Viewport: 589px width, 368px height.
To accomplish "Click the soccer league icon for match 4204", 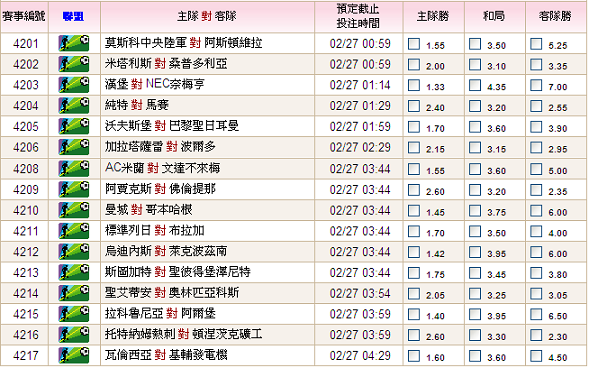I will click(74, 106).
